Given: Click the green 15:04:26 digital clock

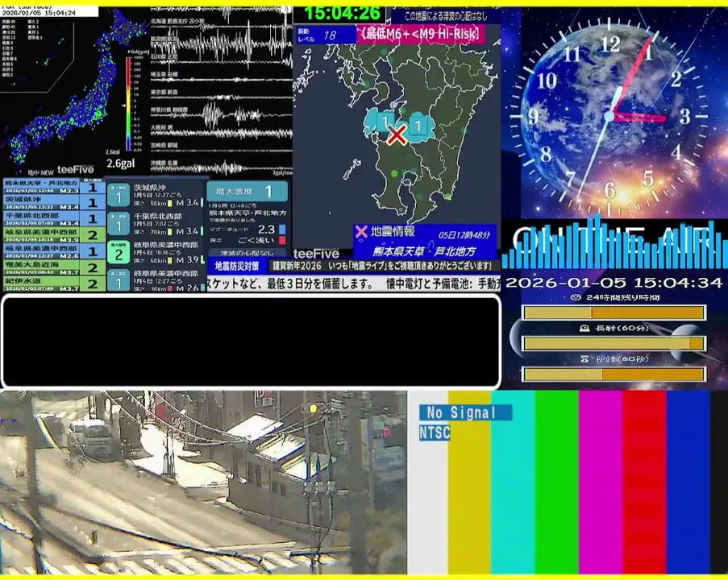Looking at the screenshot, I should tap(343, 14).
